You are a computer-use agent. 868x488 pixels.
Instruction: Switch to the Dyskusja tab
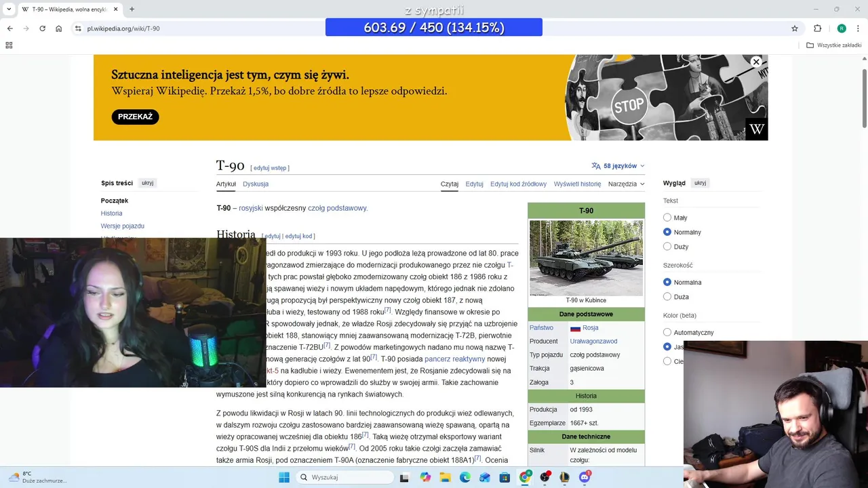click(256, 184)
